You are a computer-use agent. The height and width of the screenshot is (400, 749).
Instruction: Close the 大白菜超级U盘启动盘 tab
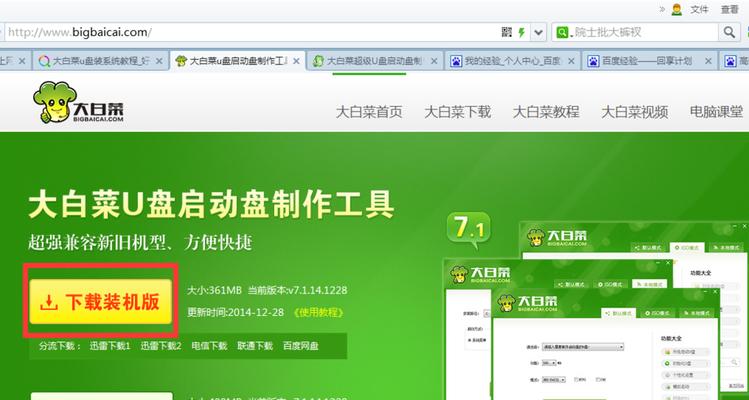click(434, 61)
